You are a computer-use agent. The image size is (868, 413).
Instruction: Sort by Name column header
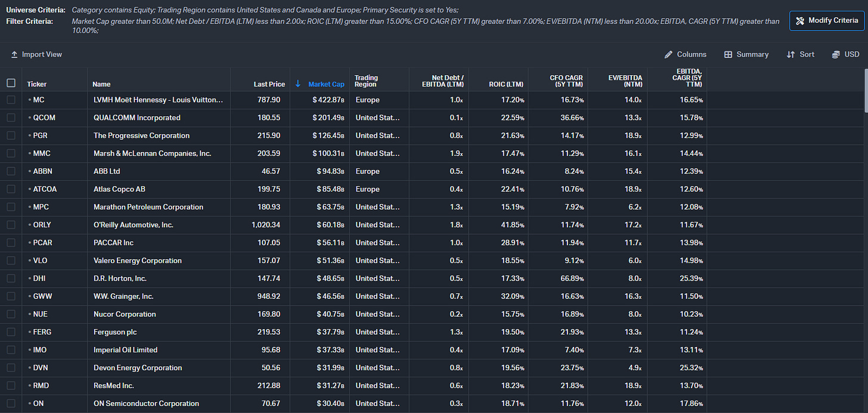point(101,84)
